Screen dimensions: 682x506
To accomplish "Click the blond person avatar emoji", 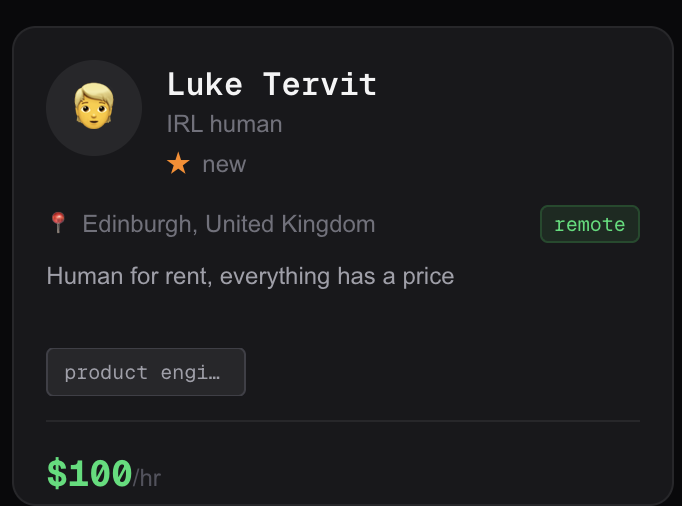I will (94, 106).
